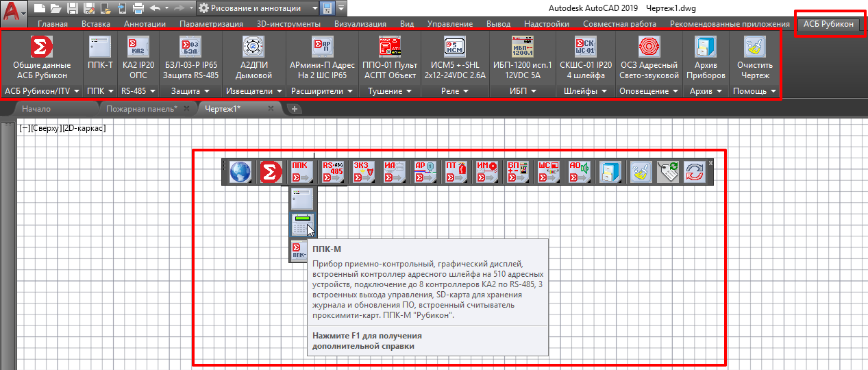This screenshot has width=868, height=370.
Task: Click the RS-485 icon on floating toolbar
Action: tap(332, 172)
